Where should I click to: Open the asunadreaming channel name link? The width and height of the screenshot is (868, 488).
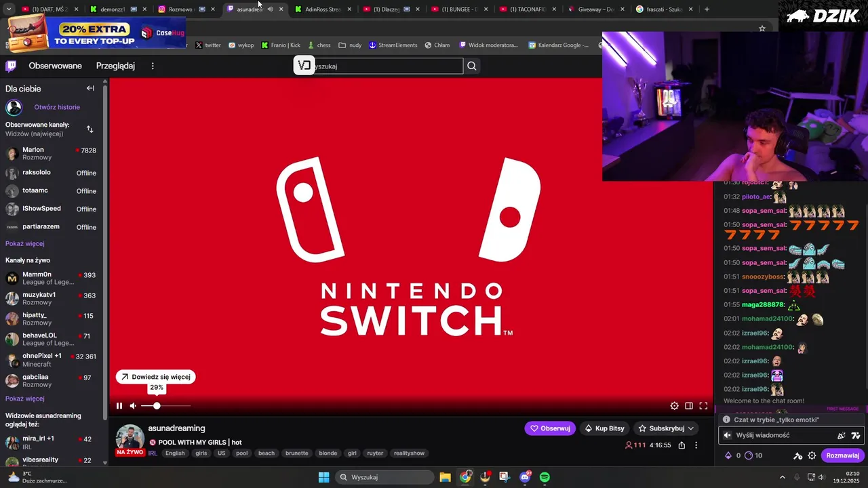click(176, 428)
